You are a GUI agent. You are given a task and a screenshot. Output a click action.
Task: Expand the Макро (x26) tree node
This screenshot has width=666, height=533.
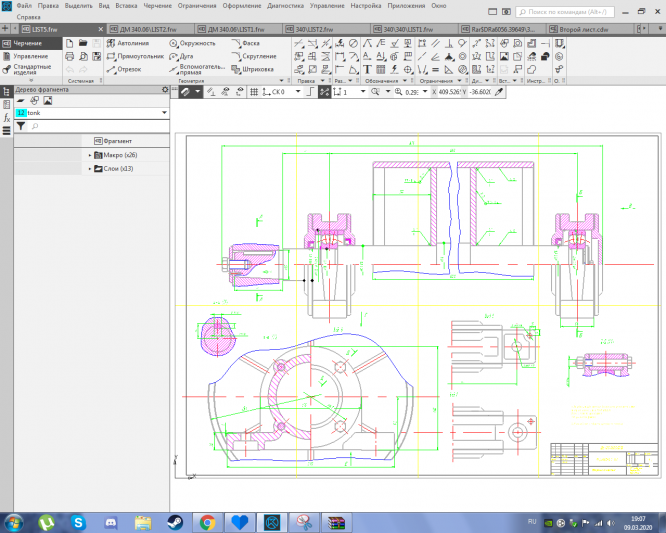tap(90, 155)
